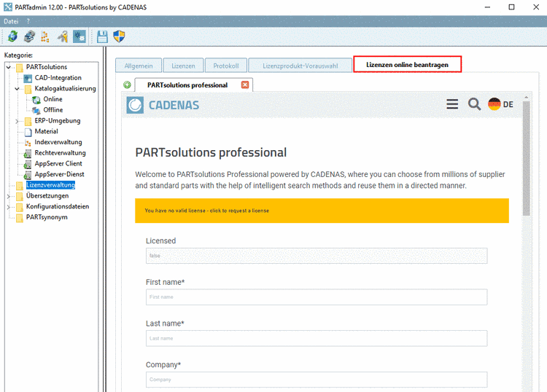The width and height of the screenshot is (547, 392).
Task: Save using the floppy disk icon
Action: tap(102, 36)
